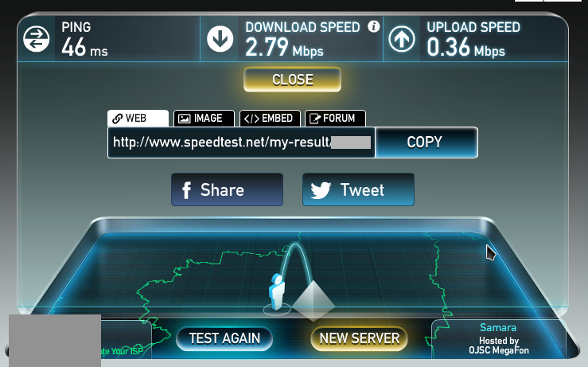Click the Tweet button text

click(x=362, y=190)
